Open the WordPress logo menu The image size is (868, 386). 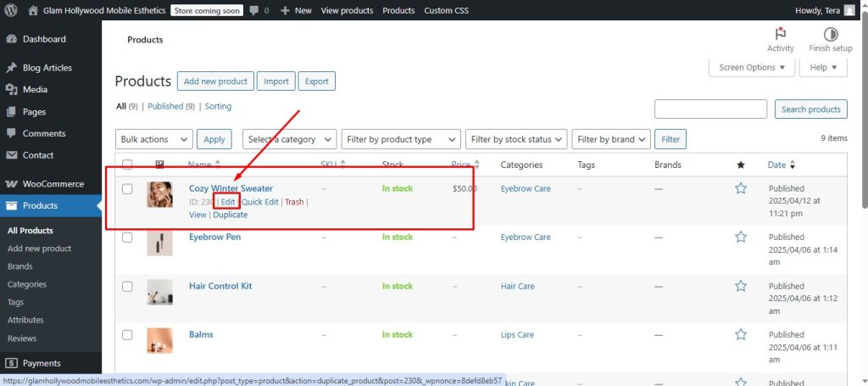(x=10, y=10)
